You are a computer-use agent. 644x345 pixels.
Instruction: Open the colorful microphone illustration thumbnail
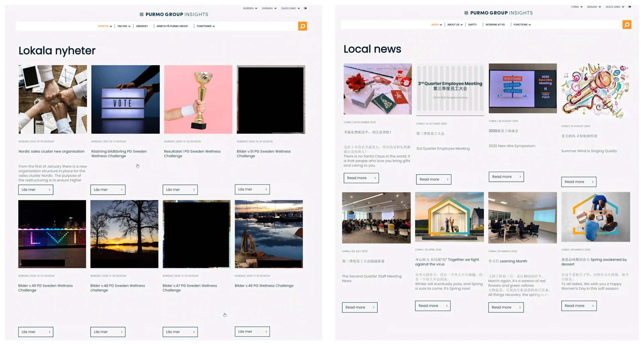[x=595, y=91]
